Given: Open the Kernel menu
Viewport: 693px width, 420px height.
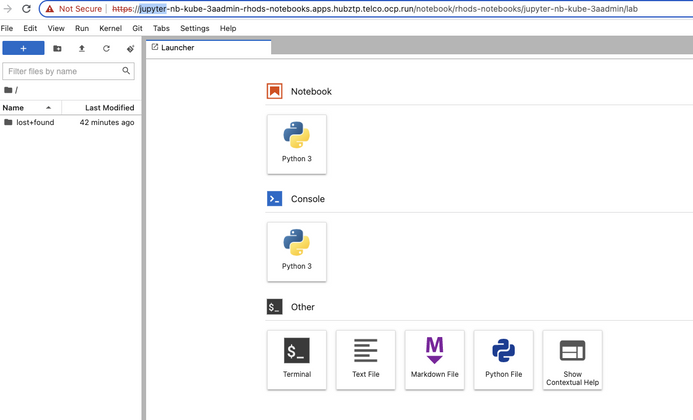Looking at the screenshot, I should [110, 28].
